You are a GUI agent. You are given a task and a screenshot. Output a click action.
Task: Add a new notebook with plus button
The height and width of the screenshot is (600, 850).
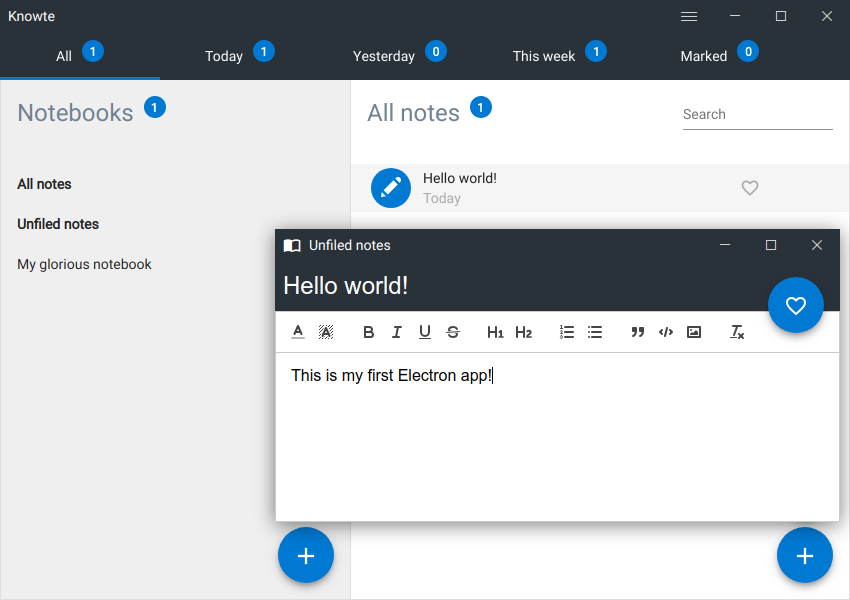tap(306, 555)
